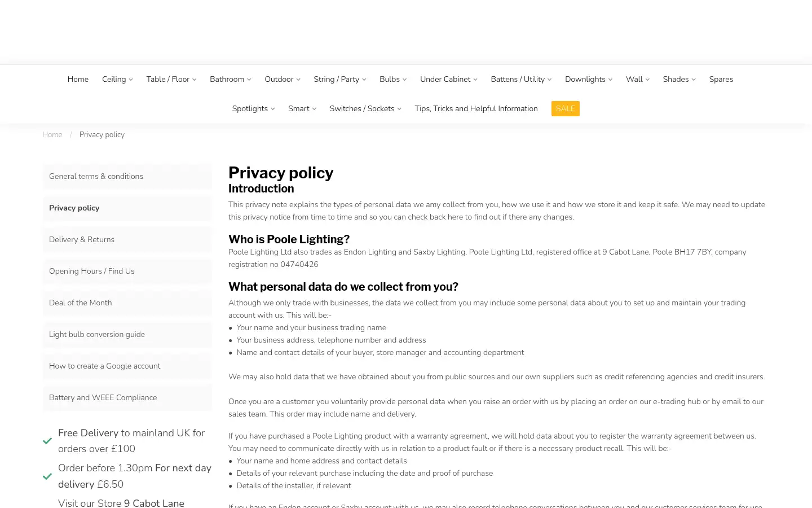Click the checkmark icon beside Order before 1.30pm
This screenshot has height=508, width=812.
47,476
